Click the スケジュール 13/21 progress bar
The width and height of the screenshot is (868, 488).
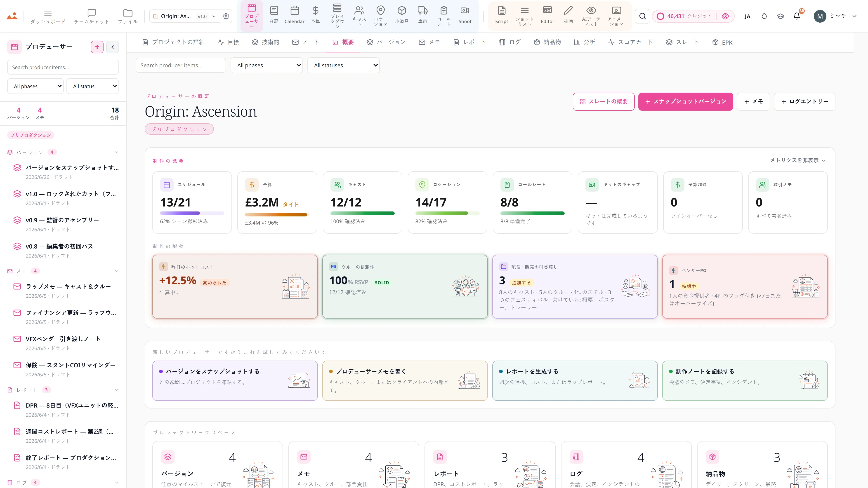192,213
